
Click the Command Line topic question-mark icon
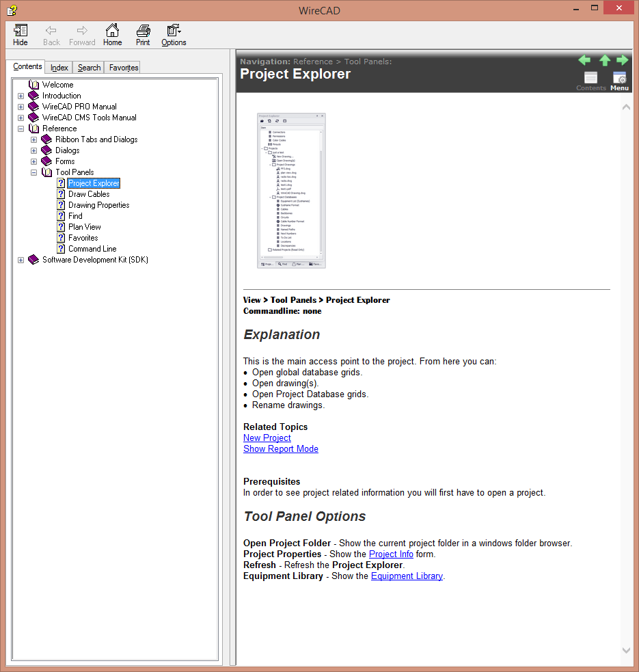[x=62, y=249]
